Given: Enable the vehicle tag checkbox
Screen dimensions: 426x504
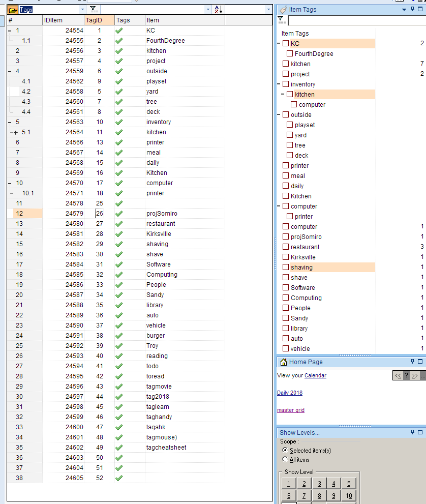Looking at the screenshot, I should click(x=286, y=348).
